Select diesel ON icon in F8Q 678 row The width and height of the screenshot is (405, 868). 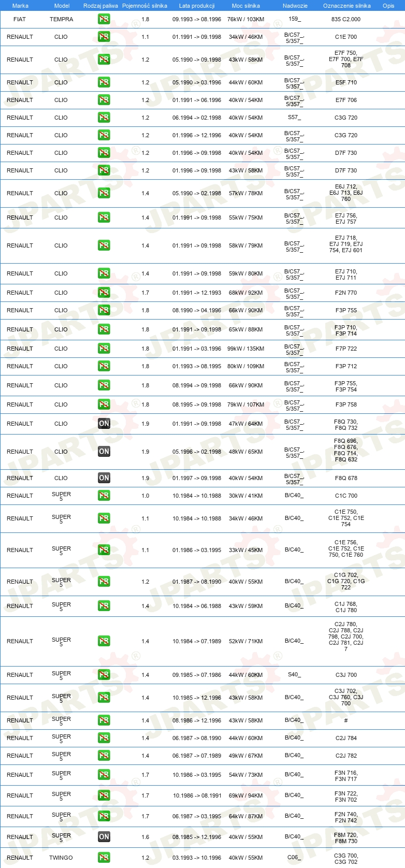[104, 478]
